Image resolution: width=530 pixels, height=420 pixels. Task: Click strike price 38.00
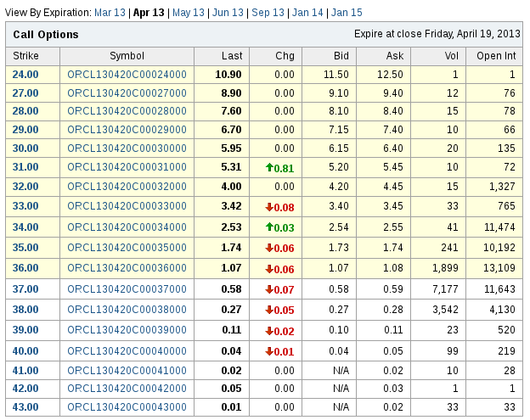(25, 309)
